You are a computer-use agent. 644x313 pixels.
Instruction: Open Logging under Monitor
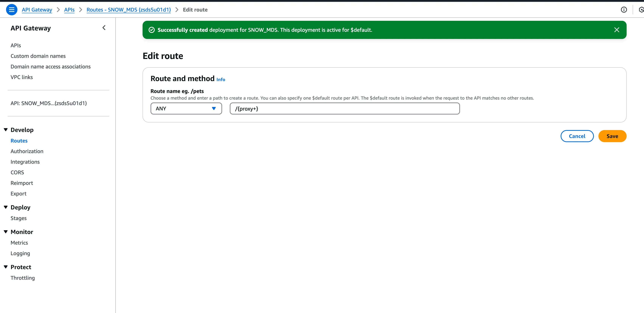click(20, 253)
